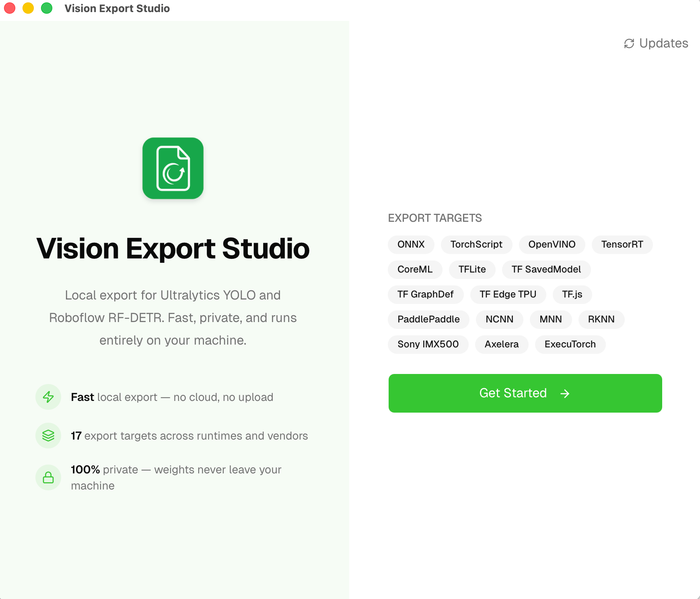Select the TorchScript export target chip
This screenshot has height=599, width=700.
476,244
